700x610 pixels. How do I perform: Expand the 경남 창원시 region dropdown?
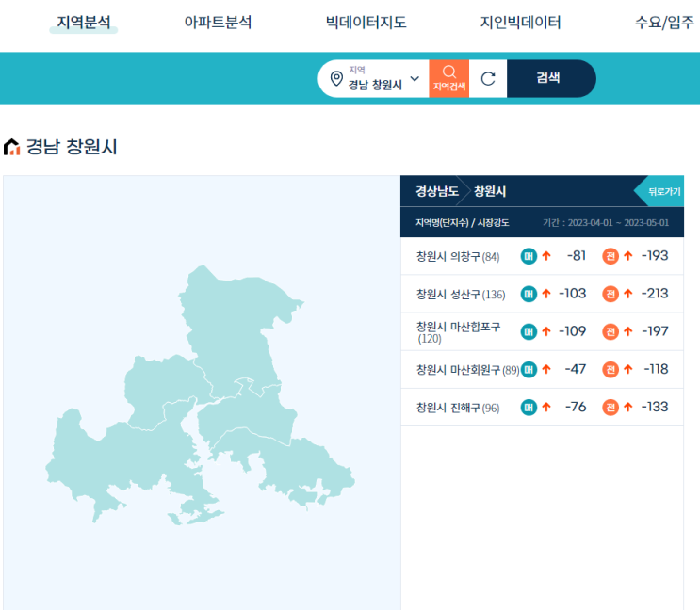tap(415, 79)
